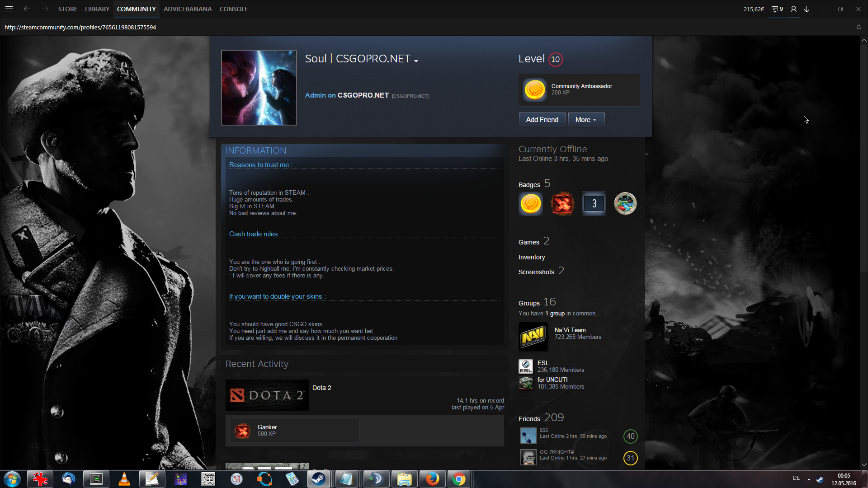Open the friends list person icon
The width and height of the screenshot is (868, 488).
(793, 9)
